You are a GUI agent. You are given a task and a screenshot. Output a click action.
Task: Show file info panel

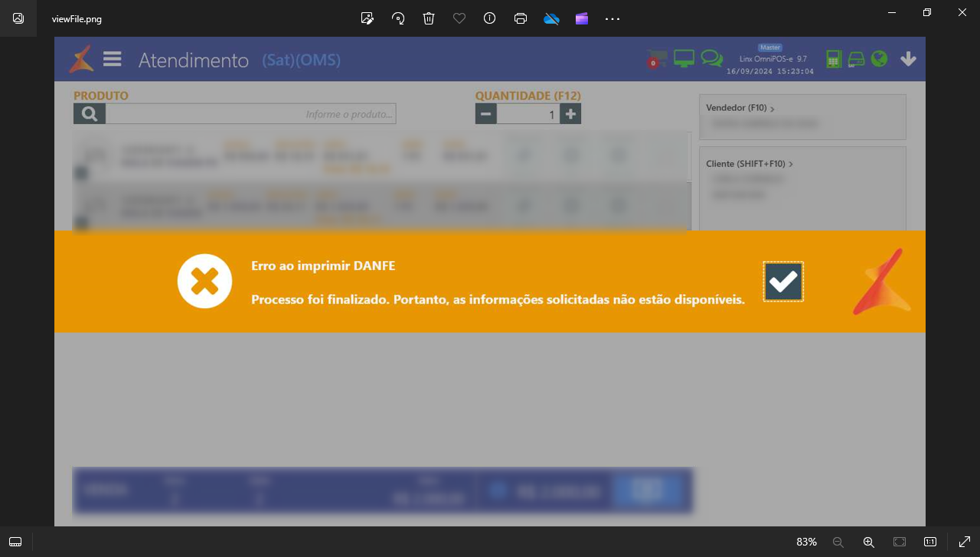tap(490, 18)
